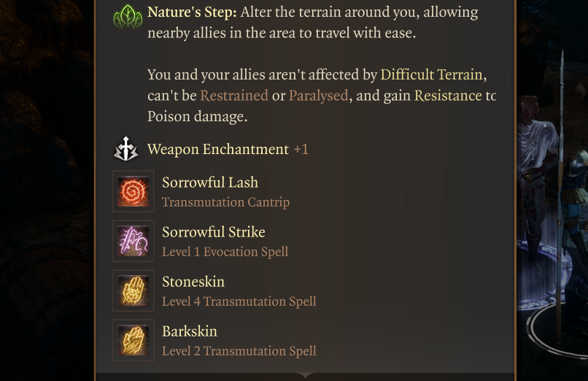Click the Weapon Enchantment sword icon
The height and width of the screenshot is (381, 588).
pos(127,150)
